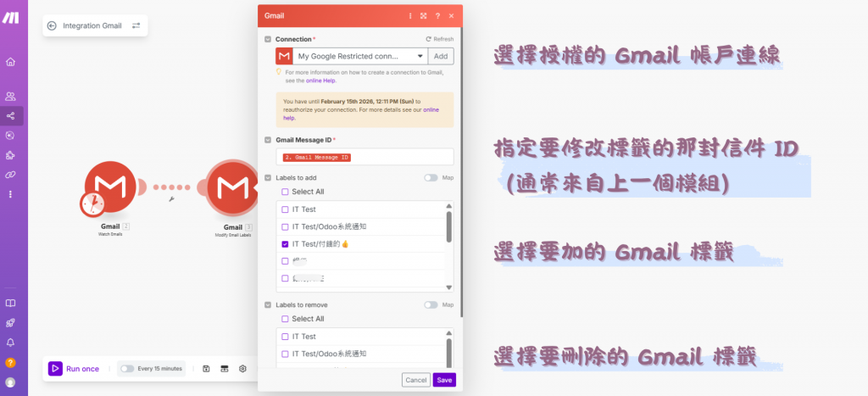
Task: Click Labels to remove list scroll-up arrow
Action: (449, 333)
